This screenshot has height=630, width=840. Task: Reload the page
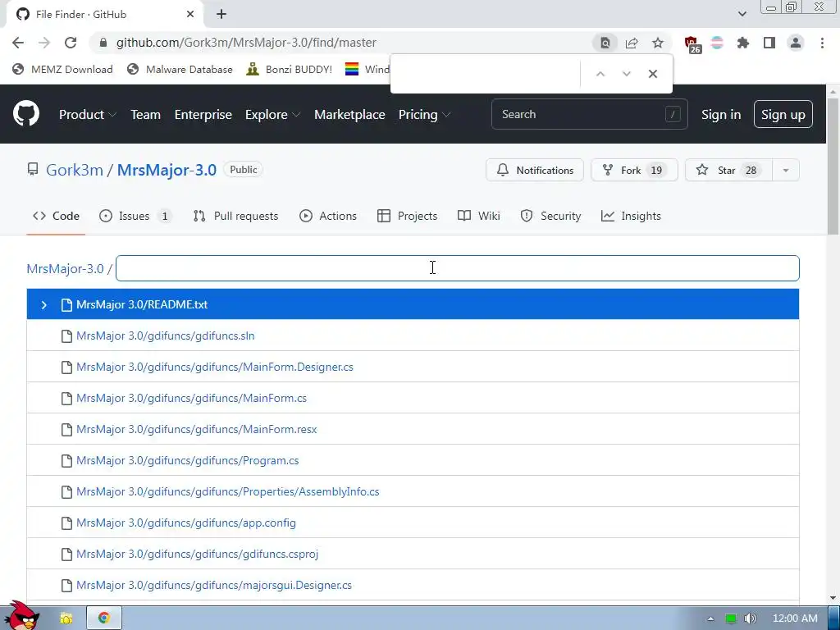(x=71, y=43)
